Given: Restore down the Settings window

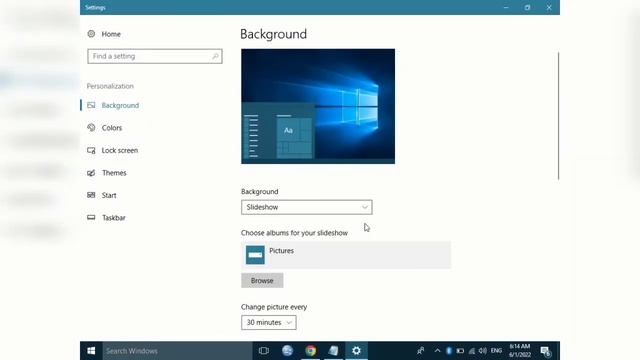Looking at the screenshot, I should click(527, 7).
